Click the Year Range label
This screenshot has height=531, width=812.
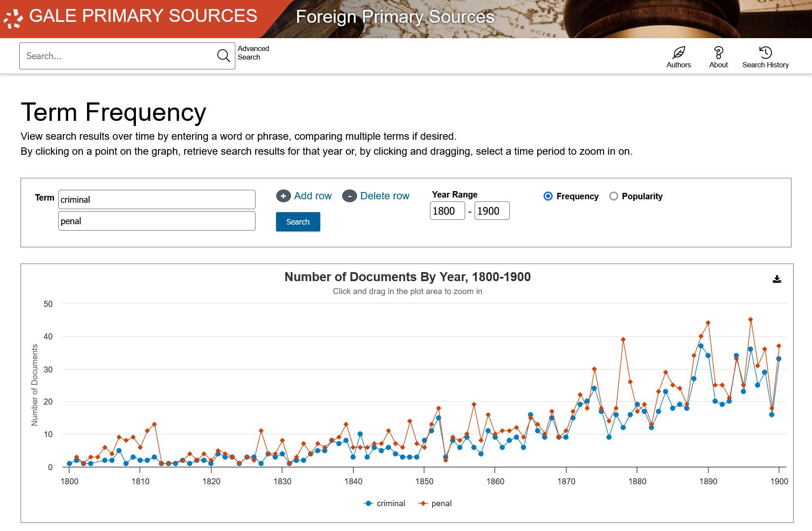[454, 195]
